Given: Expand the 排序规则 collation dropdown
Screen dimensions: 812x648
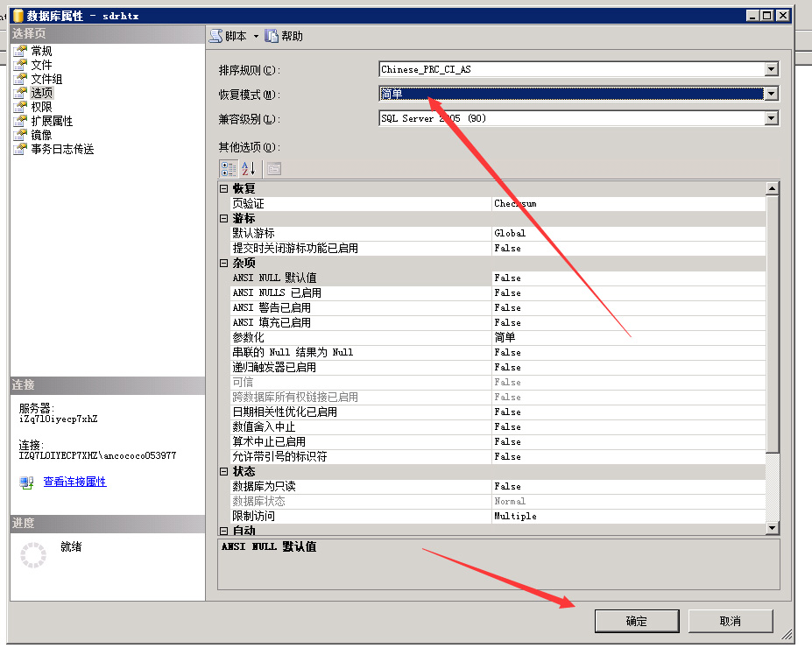Looking at the screenshot, I should coord(771,70).
